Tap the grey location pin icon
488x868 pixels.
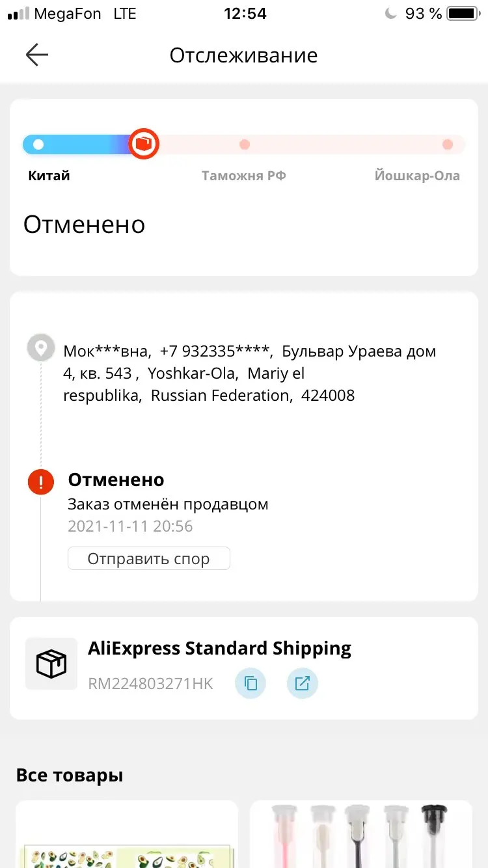click(x=41, y=348)
